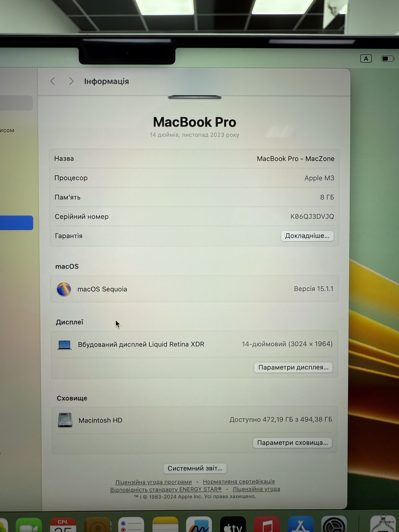This screenshot has height=532, width=399.
Task: Open App Store from the Dock
Action: point(301,524)
